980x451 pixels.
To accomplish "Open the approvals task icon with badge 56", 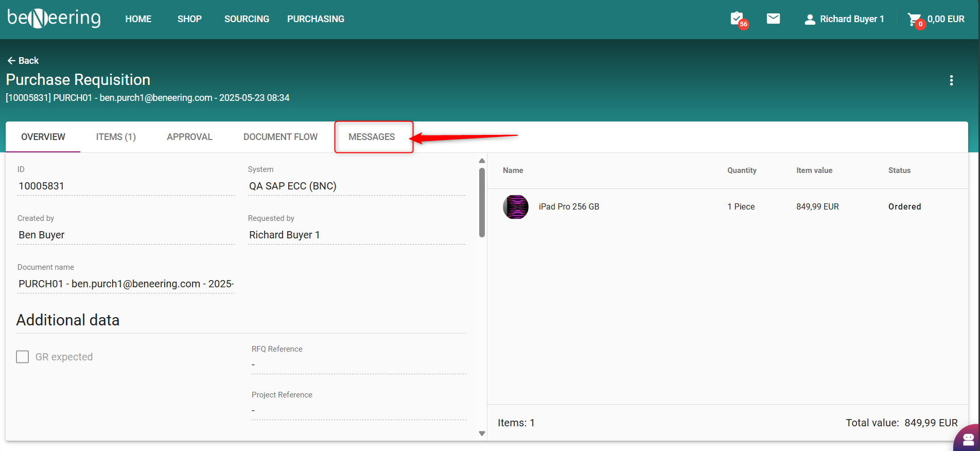I will [738, 19].
